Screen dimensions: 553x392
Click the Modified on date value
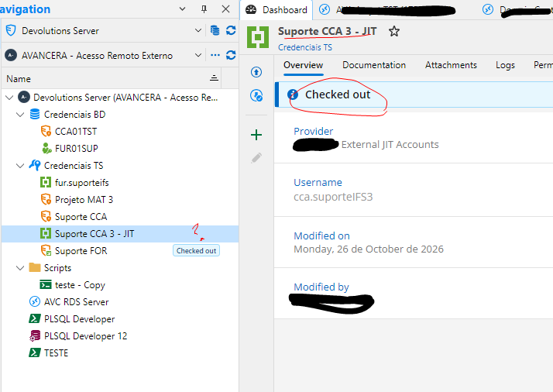369,249
